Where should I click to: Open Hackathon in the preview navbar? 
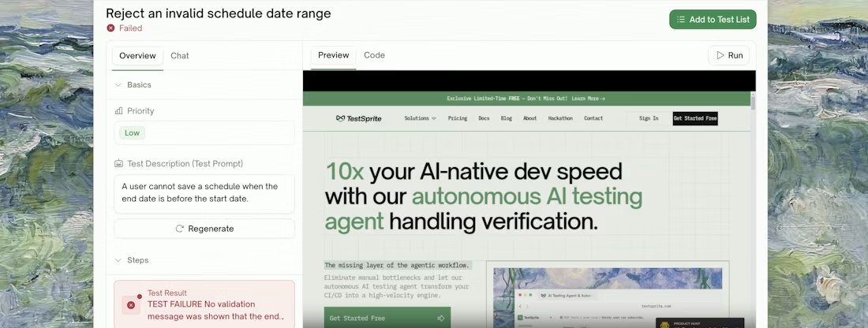click(560, 118)
